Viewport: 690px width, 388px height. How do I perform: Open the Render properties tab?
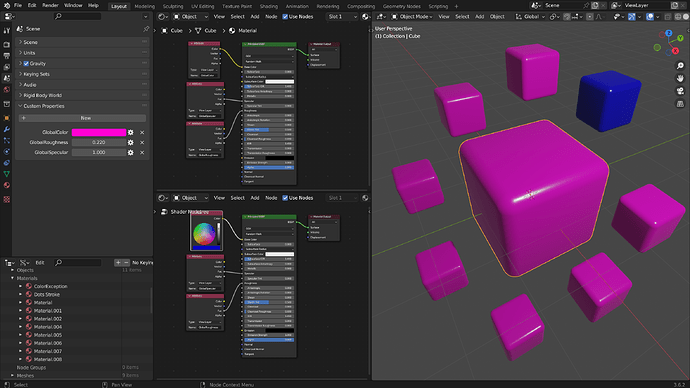[x=7, y=44]
